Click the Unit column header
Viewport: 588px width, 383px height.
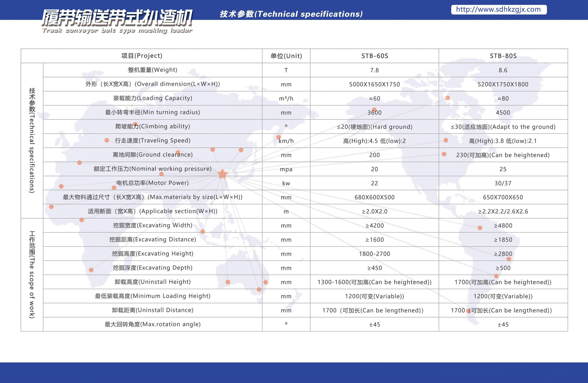pos(286,56)
